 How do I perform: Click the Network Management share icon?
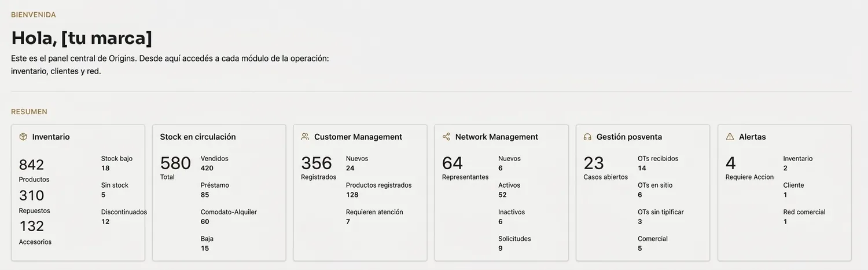[x=446, y=137]
